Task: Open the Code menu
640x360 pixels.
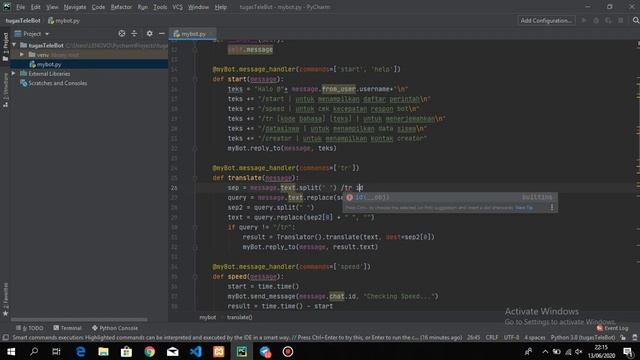Action: point(98,7)
